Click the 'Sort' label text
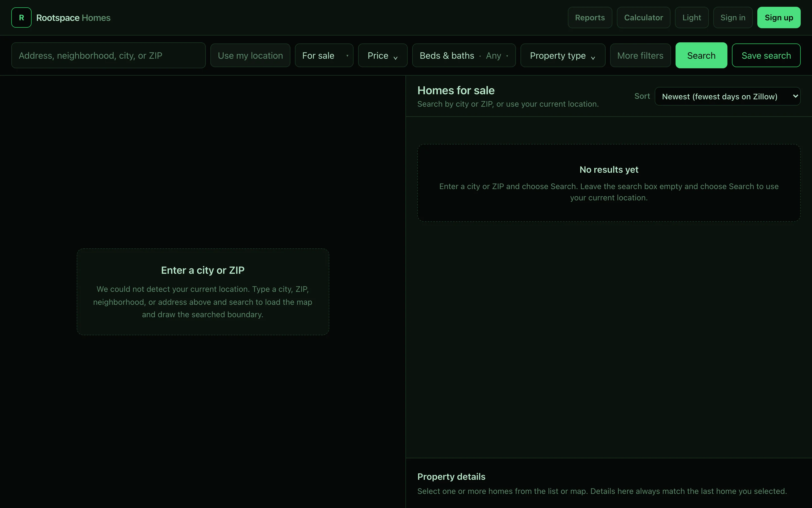 [642, 97]
